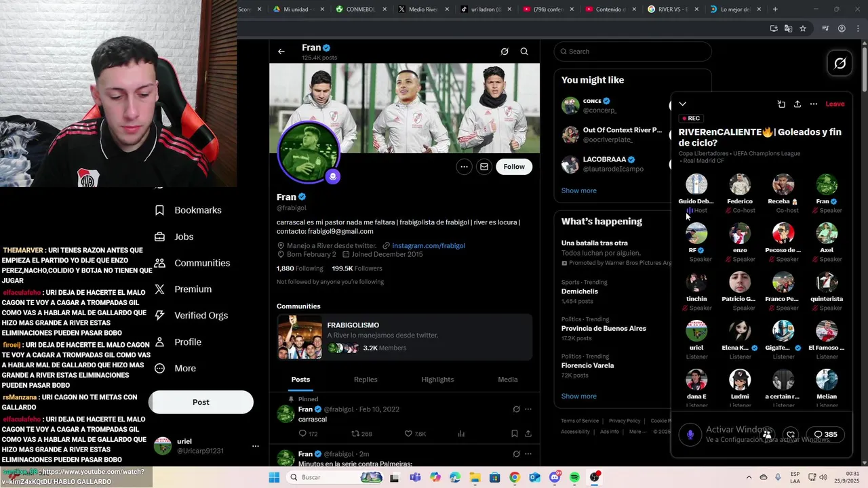Image resolution: width=868 pixels, height=488 pixels.
Task: Repost the pinned carrascal post
Action: (x=361, y=434)
